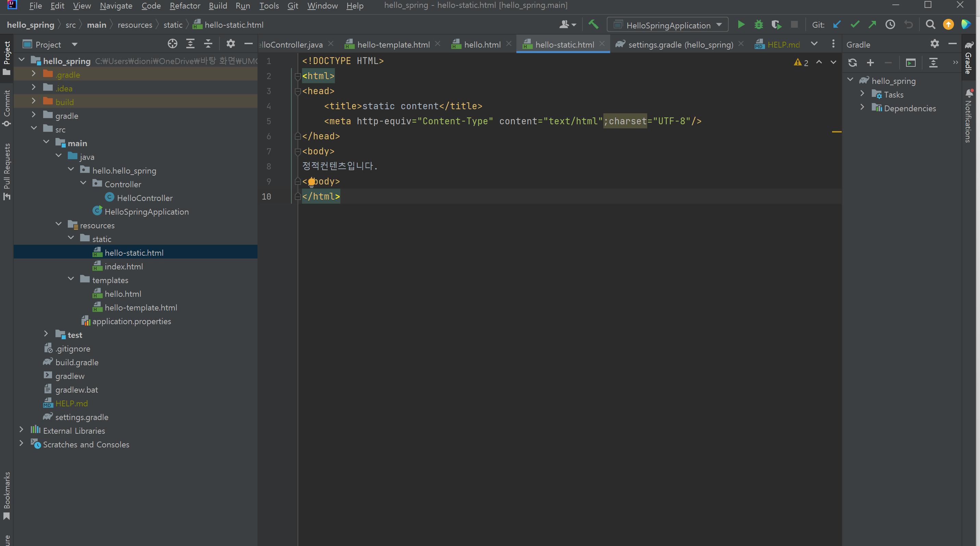Close the hello-static.html tab

[x=602, y=44]
